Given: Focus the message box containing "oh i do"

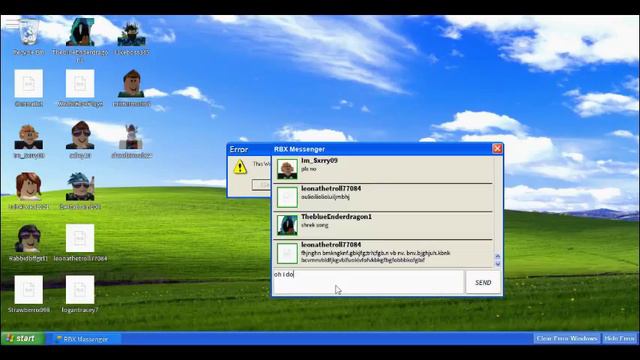Looking at the screenshot, I should pos(368,282).
